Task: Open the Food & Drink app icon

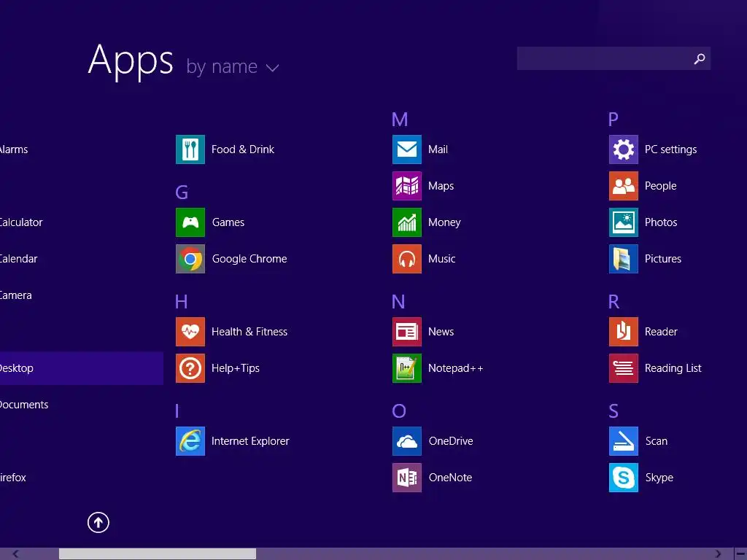Action: 190,149
